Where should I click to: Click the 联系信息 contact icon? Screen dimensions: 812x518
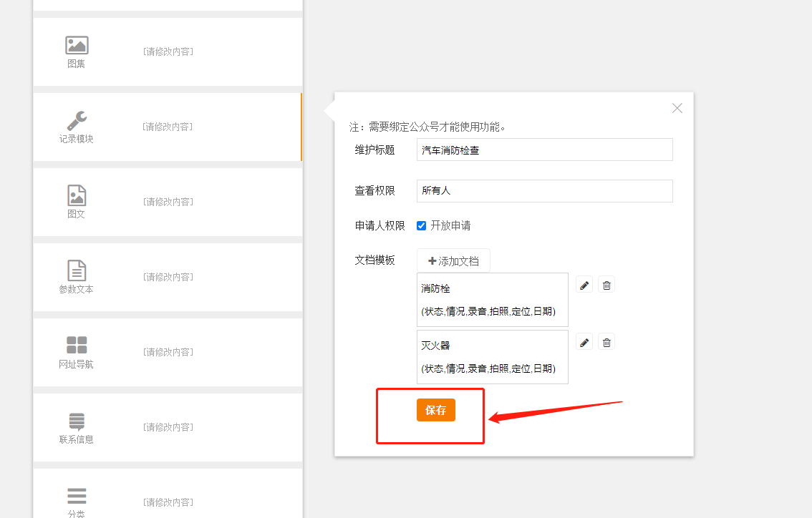coord(77,421)
